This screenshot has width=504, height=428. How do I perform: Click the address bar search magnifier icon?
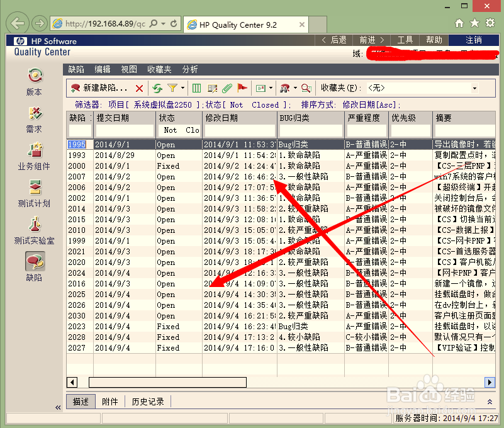point(154,23)
